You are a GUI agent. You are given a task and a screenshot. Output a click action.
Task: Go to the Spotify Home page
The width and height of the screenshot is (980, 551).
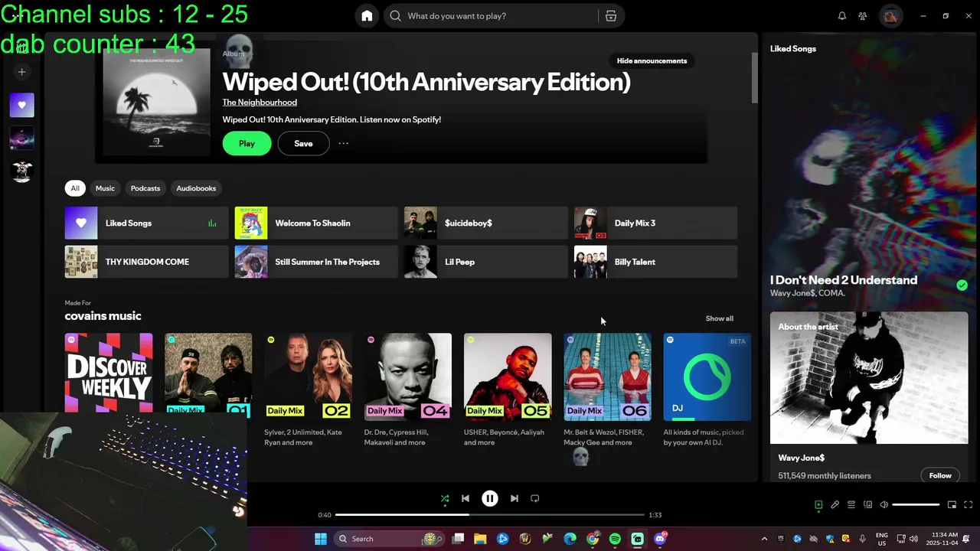click(x=367, y=16)
